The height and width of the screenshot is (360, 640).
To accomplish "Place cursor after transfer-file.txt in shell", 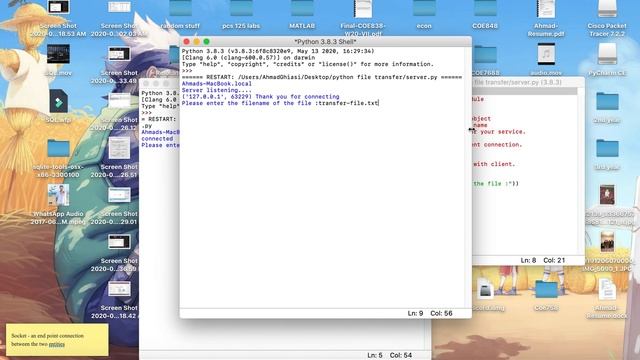I will [379, 103].
